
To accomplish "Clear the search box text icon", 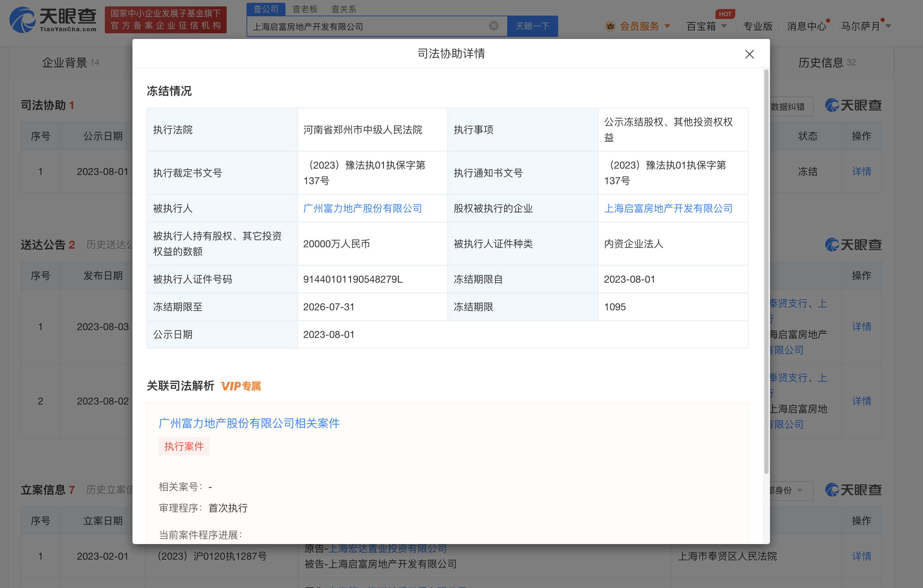I will click(x=493, y=26).
